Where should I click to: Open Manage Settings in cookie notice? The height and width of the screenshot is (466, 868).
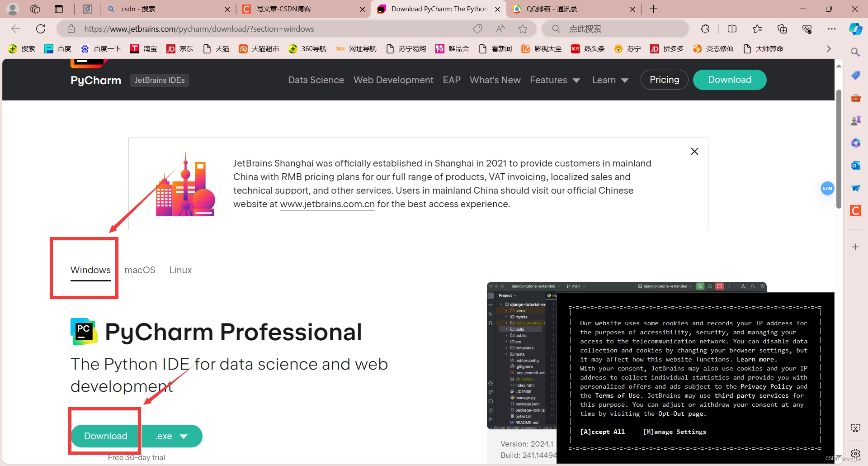coord(675,432)
